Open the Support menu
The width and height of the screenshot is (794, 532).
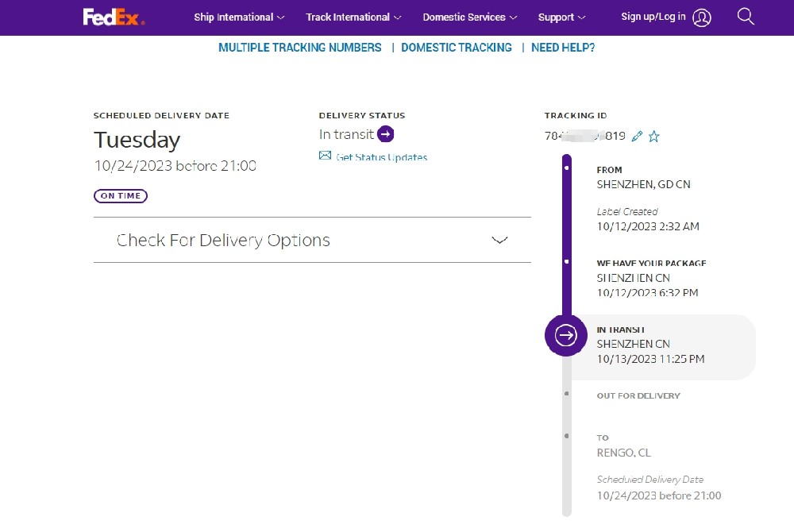tap(561, 17)
